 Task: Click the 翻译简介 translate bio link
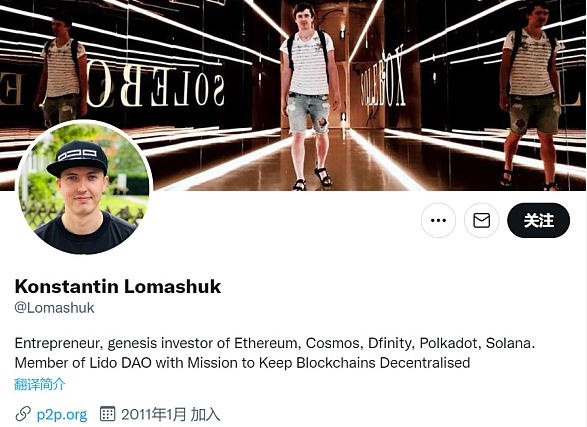(x=40, y=384)
